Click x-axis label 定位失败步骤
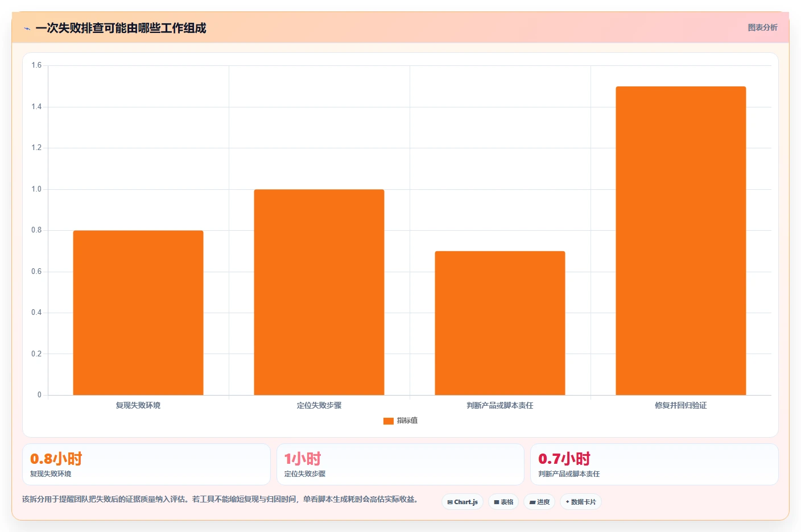Viewport: 801px width, 532px height. click(x=319, y=405)
